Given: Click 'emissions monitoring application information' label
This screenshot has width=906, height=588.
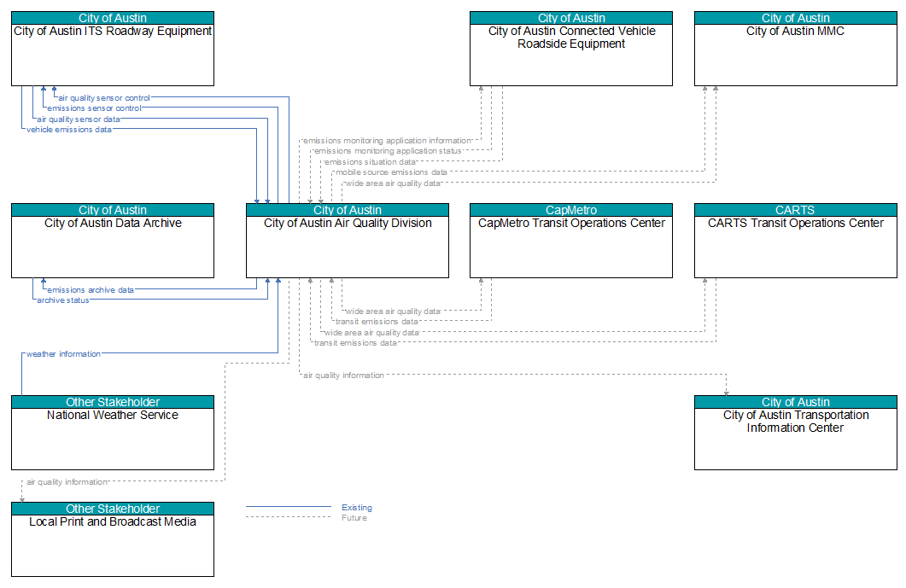Looking at the screenshot, I should (387, 140).
